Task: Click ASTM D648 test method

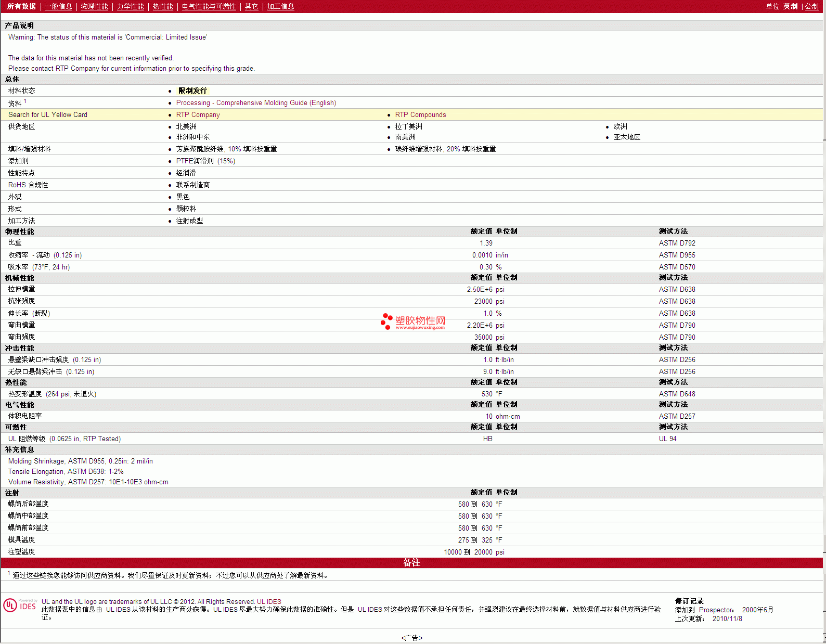Action: [x=677, y=394]
